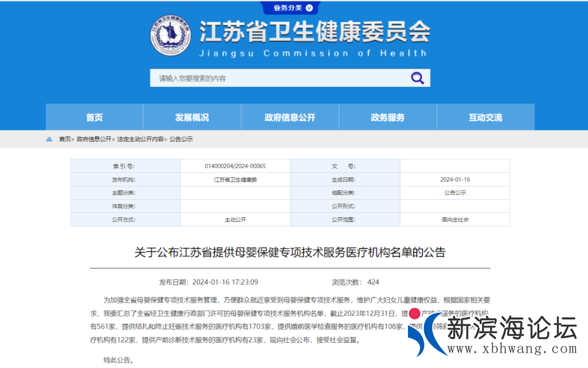Click the Jiangsu Health Commission emblem logo

click(x=171, y=36)
